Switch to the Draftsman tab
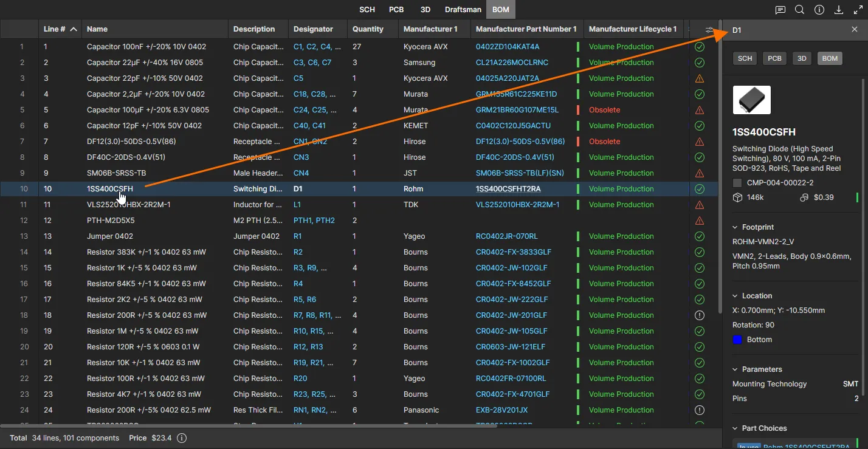The width and height of the screenshot is (868, 449). click(x=463, y=10)
